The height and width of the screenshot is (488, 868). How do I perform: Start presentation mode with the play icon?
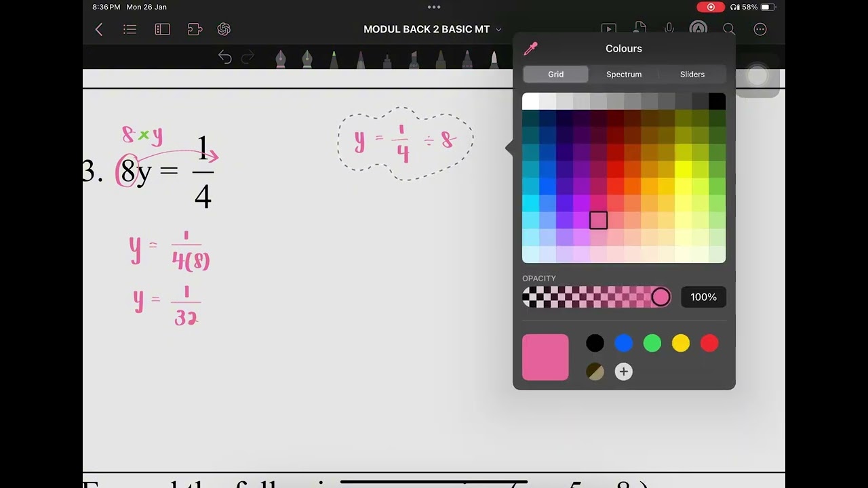tap(608, 29)
